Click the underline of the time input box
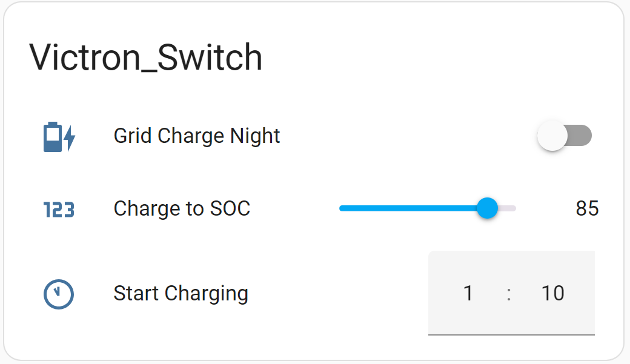This screenshot has height=364, width=630. 511,334
